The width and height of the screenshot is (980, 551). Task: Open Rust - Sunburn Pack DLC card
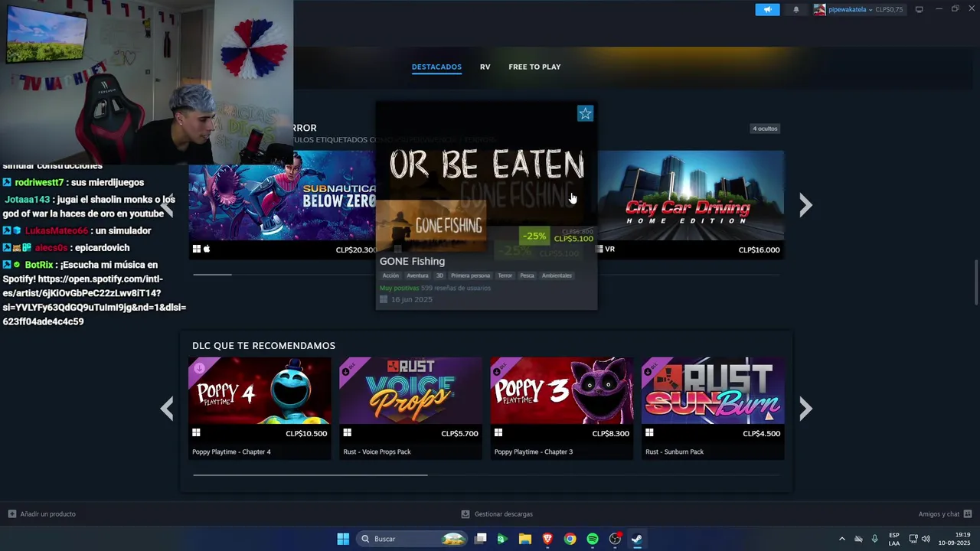(x=713, y=408)
